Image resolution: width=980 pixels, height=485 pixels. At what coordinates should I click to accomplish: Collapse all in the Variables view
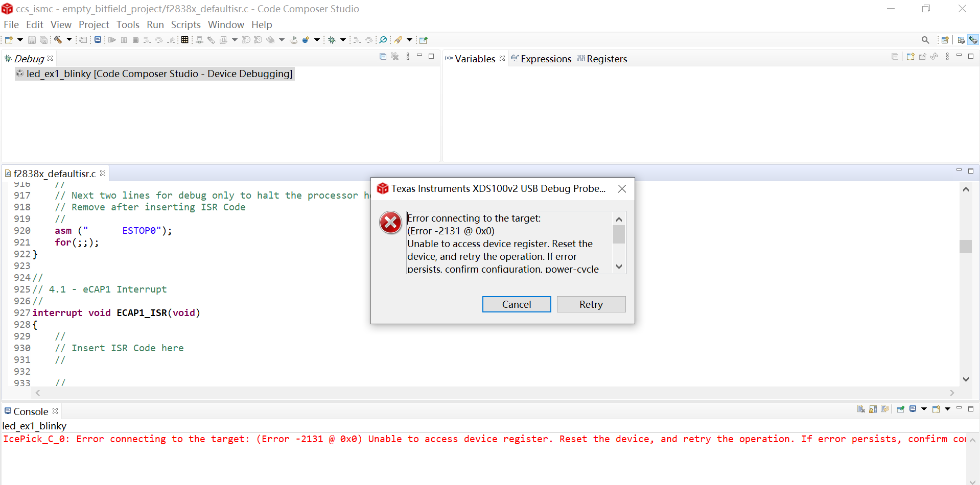[895, 57]
